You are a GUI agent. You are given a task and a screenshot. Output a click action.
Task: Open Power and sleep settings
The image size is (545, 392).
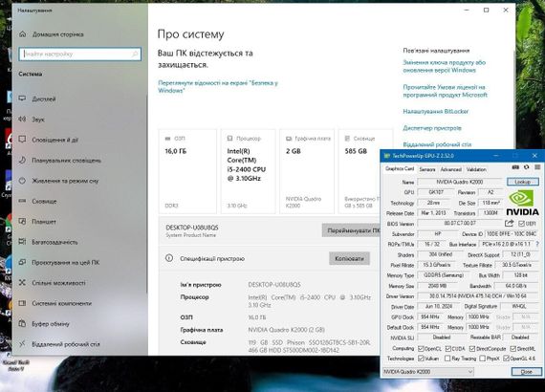tap(58, 181)
